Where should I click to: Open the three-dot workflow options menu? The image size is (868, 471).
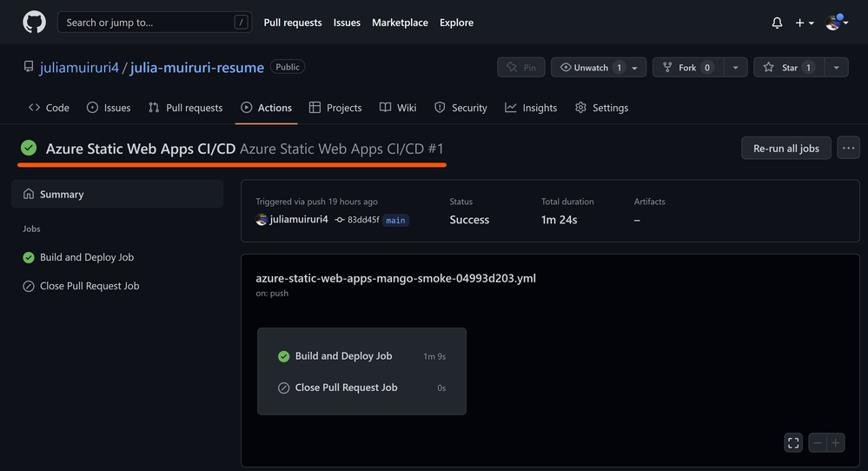coord(848,149)
